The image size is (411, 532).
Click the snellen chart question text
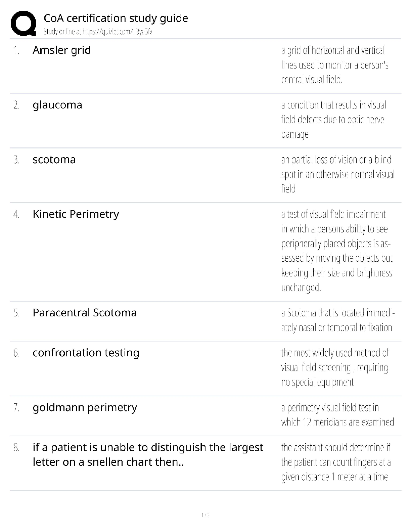coord(148,455)
